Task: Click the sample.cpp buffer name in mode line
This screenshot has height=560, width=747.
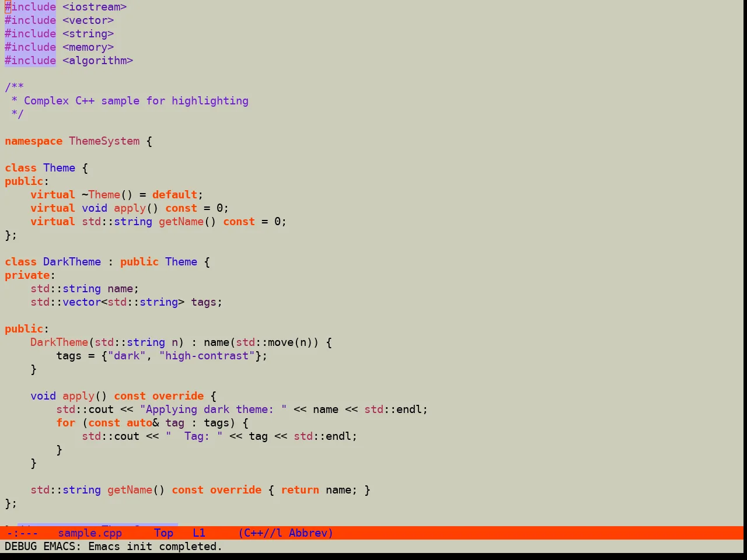Action: point(90,533)
